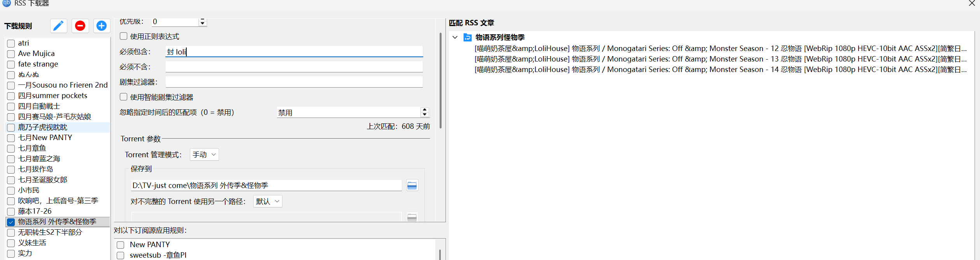
Task: Toggle the ぬんぬ rule checkbox
Action: point(11,75)
